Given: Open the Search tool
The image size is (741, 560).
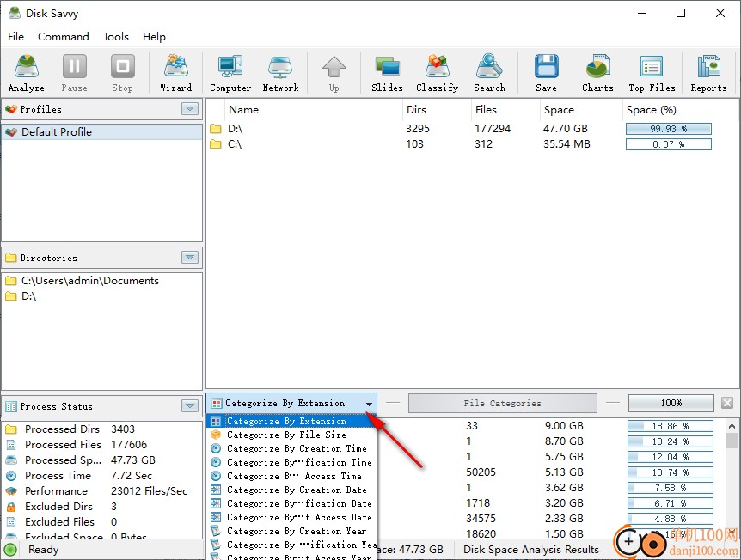Looking at the screenshot, I should point(490,73).
